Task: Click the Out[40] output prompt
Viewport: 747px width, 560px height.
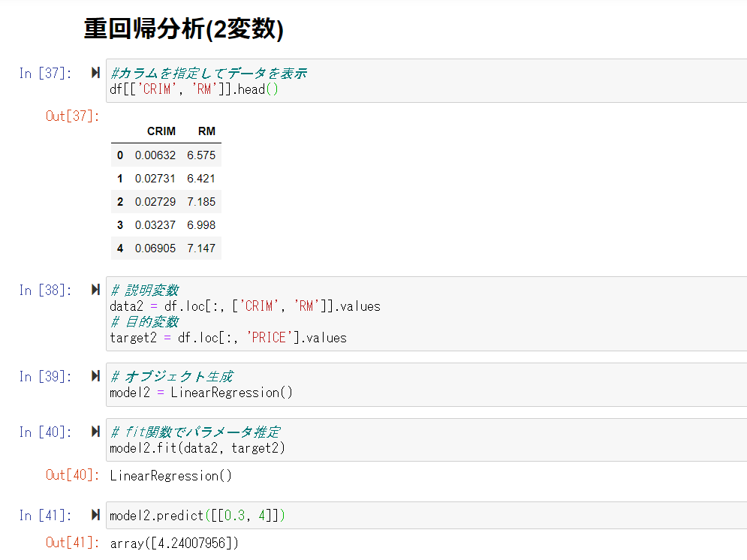Action: coord(72,475)
